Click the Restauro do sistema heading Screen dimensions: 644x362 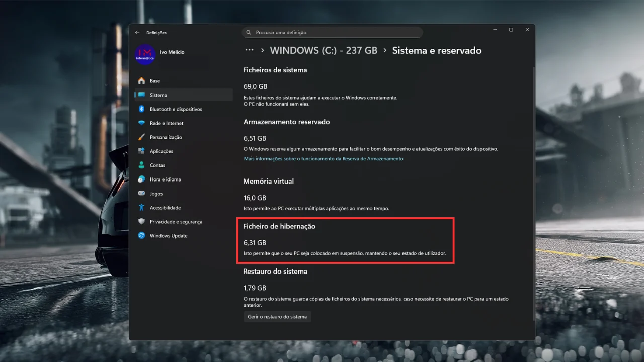[x=275, y=271]
